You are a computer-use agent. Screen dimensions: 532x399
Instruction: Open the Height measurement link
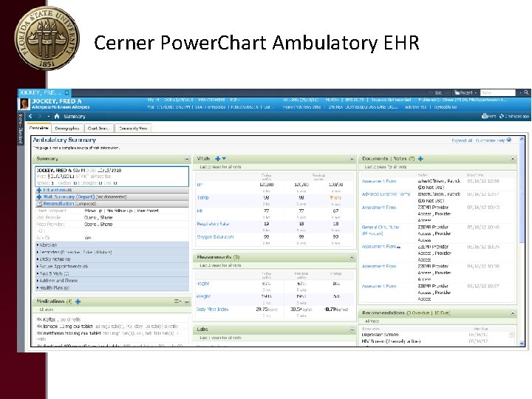[203, 283]
